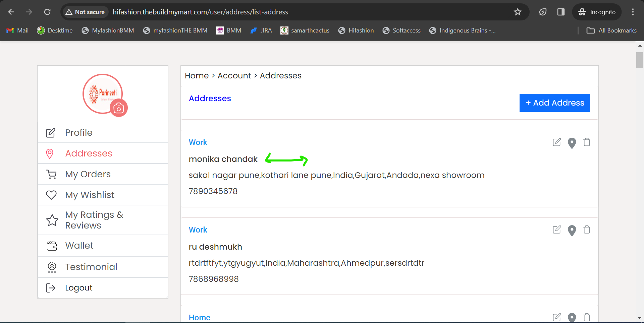Open Mail bookmark
The image size is (644, 323).
pos(17,30)
